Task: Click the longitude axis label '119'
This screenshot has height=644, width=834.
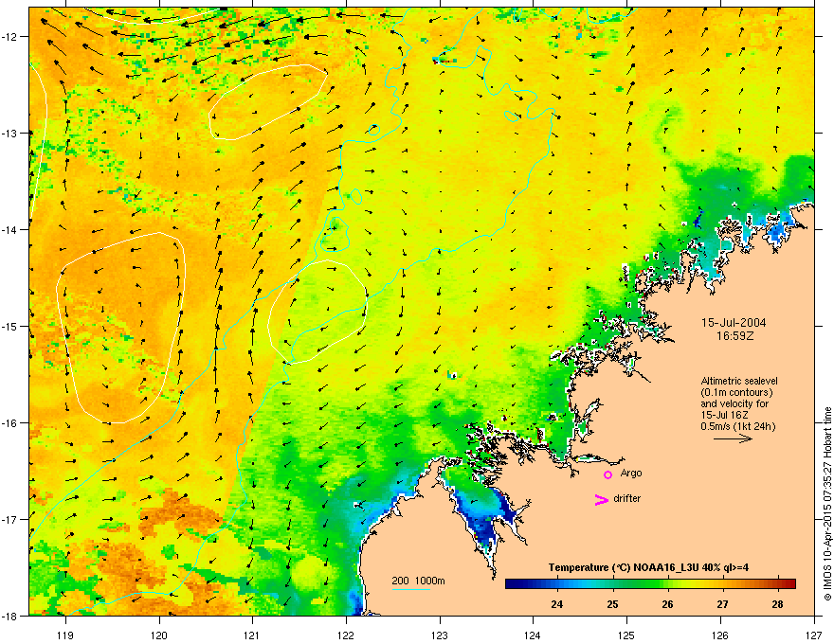Action: tap(65, 635)
